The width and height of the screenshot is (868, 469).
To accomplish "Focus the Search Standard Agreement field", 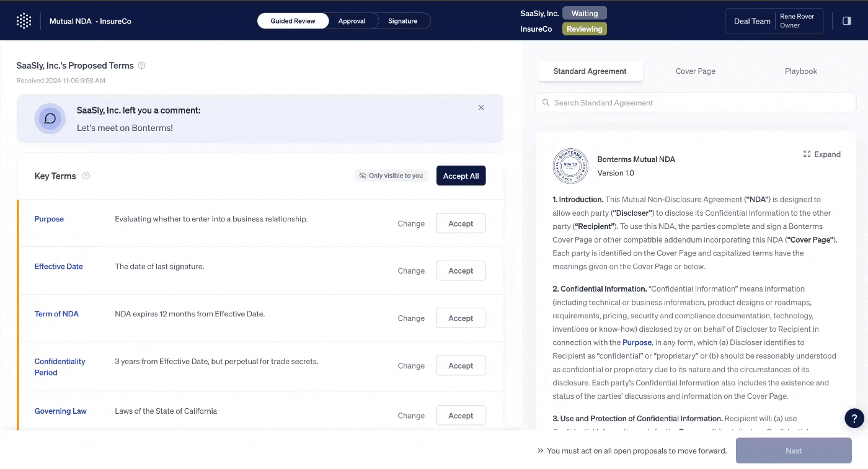I will click(x=696, y=102).
